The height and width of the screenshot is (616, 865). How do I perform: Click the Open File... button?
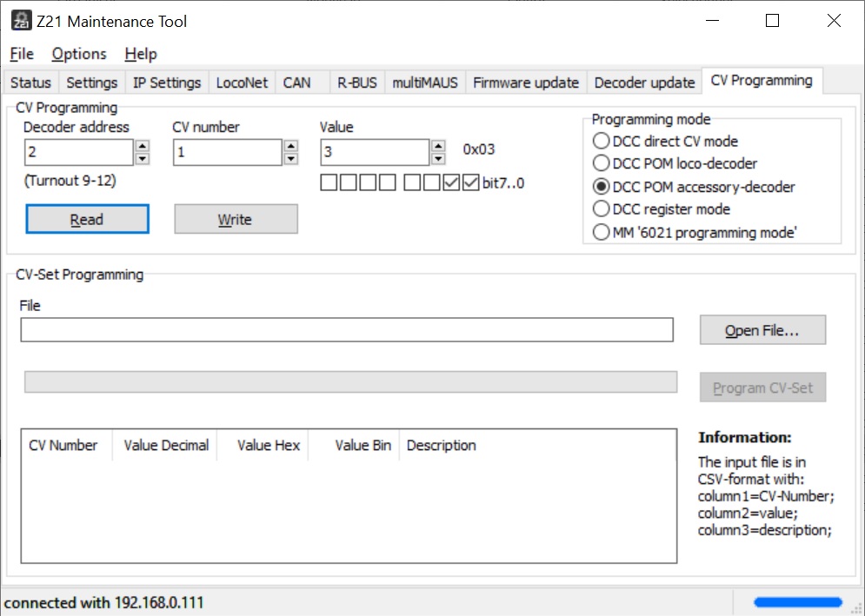click(x=762, y=330)
